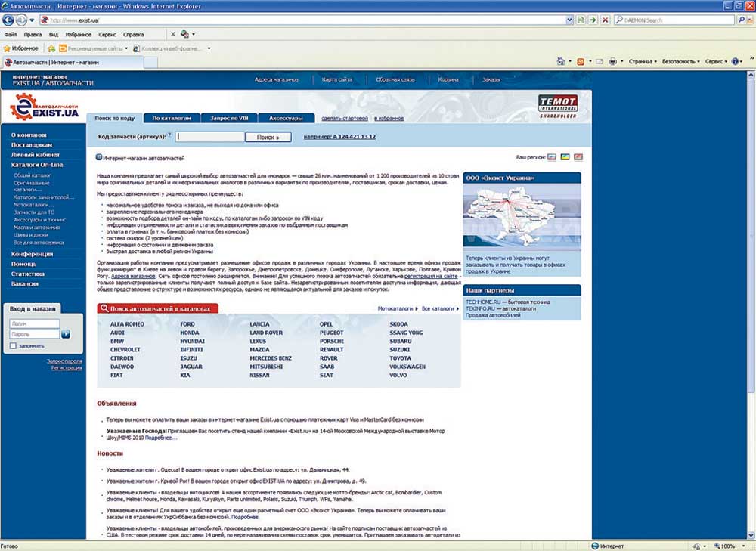The width and height of the screenshot is (756, 551).
Task: Click the blue Help question mark icon
Action: 735,62
